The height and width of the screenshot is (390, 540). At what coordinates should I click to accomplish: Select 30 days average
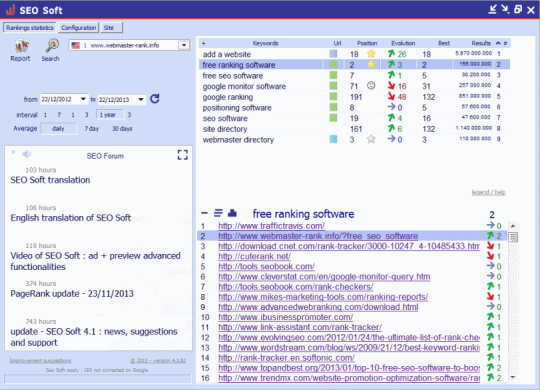(122, 129)
